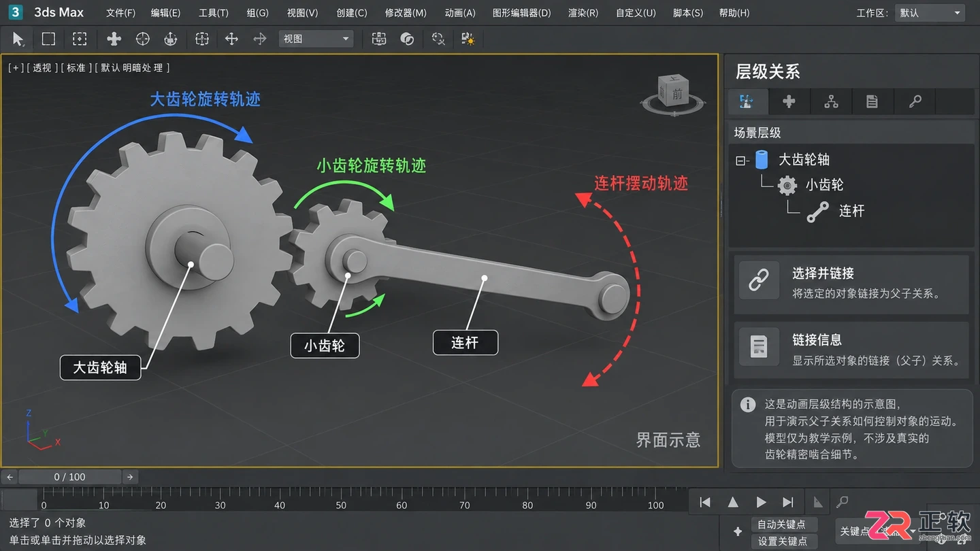Activate the dashed window/crossing selection icon

(x=80, y=39)
